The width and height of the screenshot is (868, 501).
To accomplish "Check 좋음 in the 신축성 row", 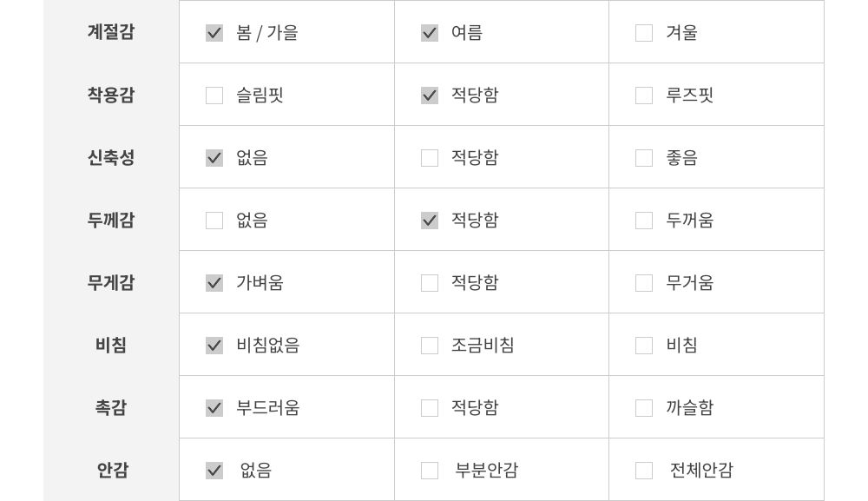I will point(644,158).
